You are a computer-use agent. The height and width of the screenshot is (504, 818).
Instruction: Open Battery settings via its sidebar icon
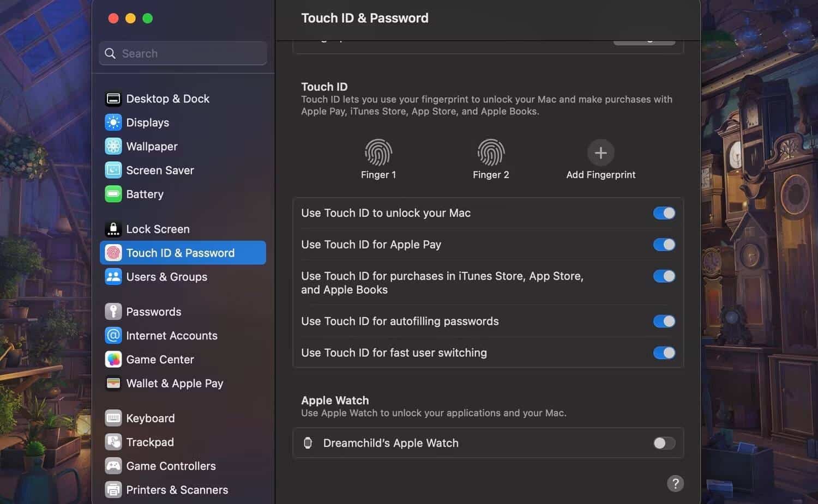coord(113,194)
